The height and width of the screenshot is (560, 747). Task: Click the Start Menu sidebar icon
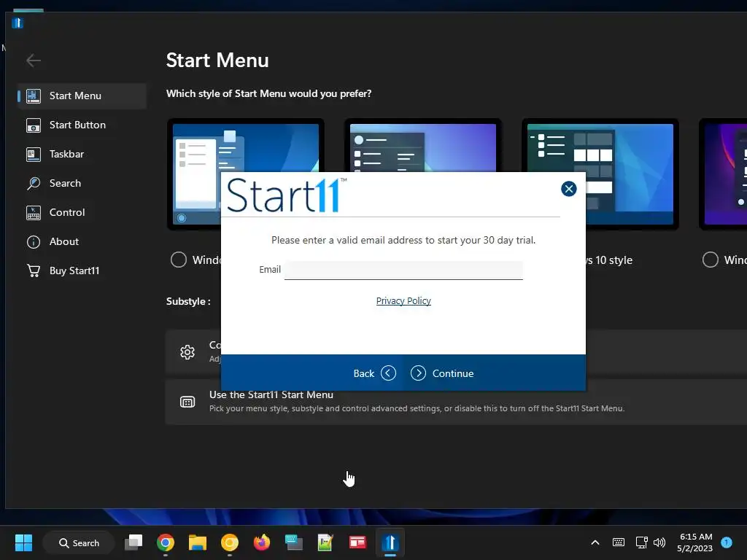coord(34,96)
